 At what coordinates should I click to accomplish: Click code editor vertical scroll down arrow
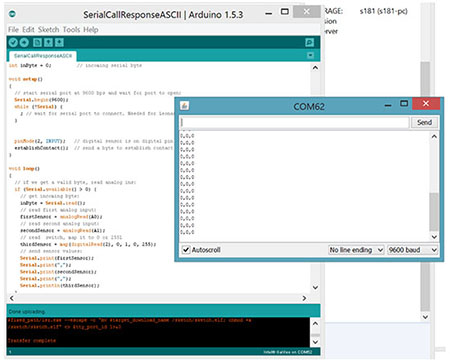point(315,287)
